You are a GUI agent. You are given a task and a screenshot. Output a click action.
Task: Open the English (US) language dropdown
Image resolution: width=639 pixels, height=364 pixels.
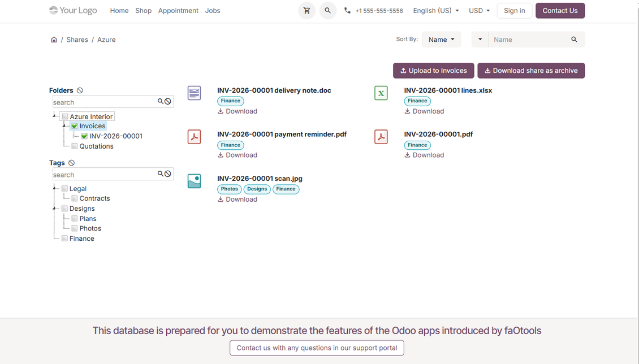436,11
